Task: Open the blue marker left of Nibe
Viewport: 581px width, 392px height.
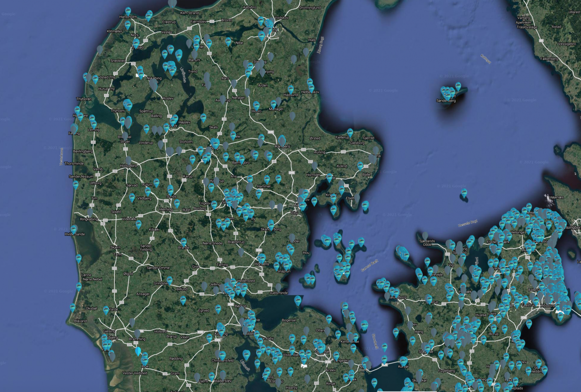Action: point(228,42)
